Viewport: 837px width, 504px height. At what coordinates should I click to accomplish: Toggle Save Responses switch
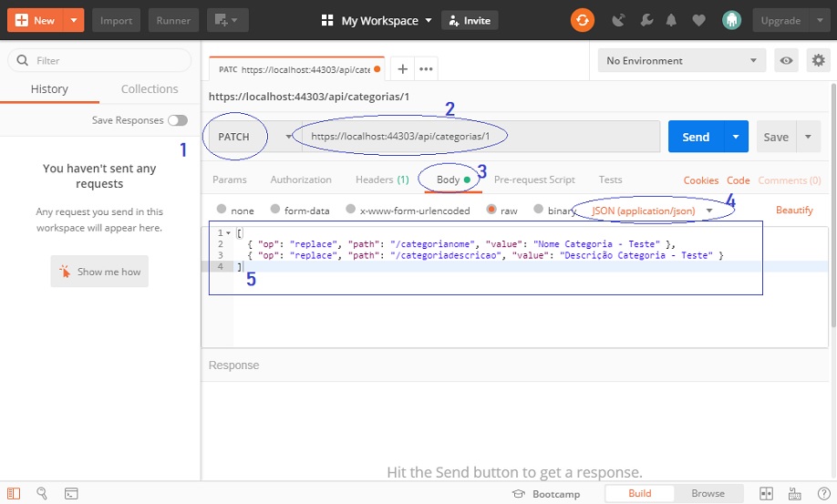(178, 120)
